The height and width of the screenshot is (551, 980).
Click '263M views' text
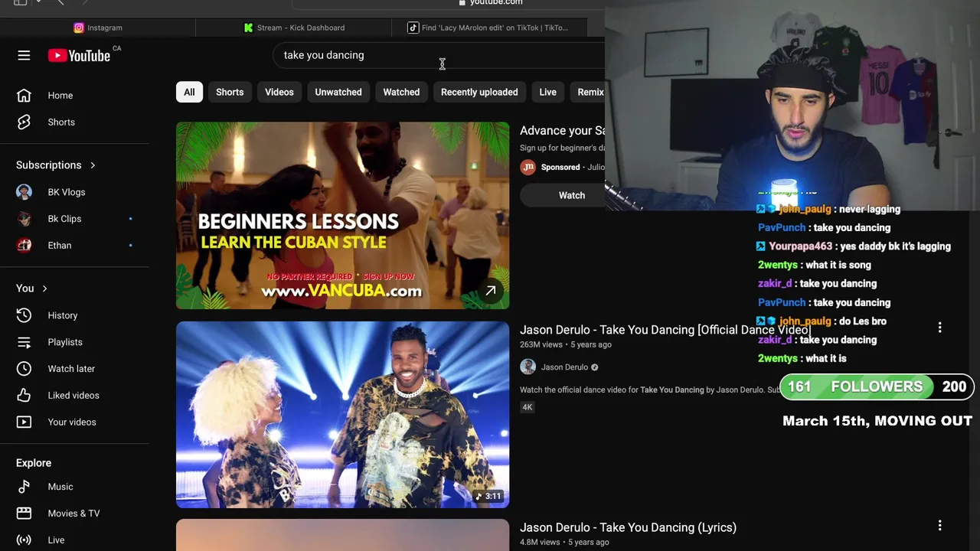(541, 344)
